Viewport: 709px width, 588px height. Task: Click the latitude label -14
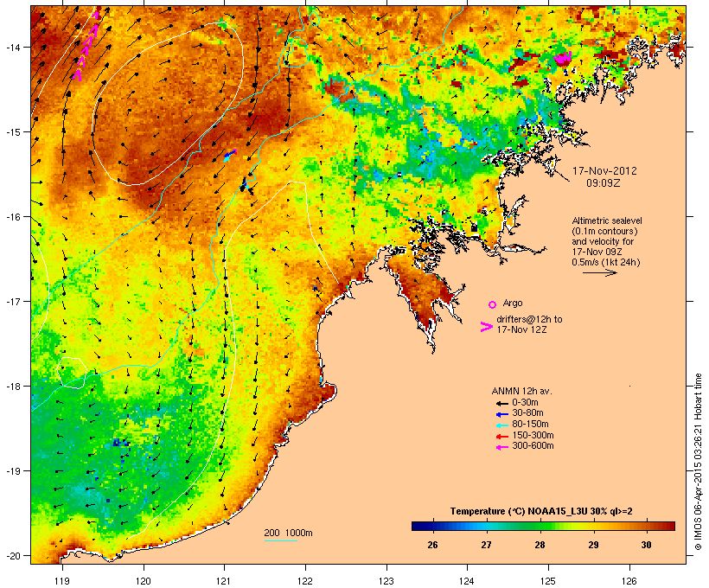(x=13, y=47)
